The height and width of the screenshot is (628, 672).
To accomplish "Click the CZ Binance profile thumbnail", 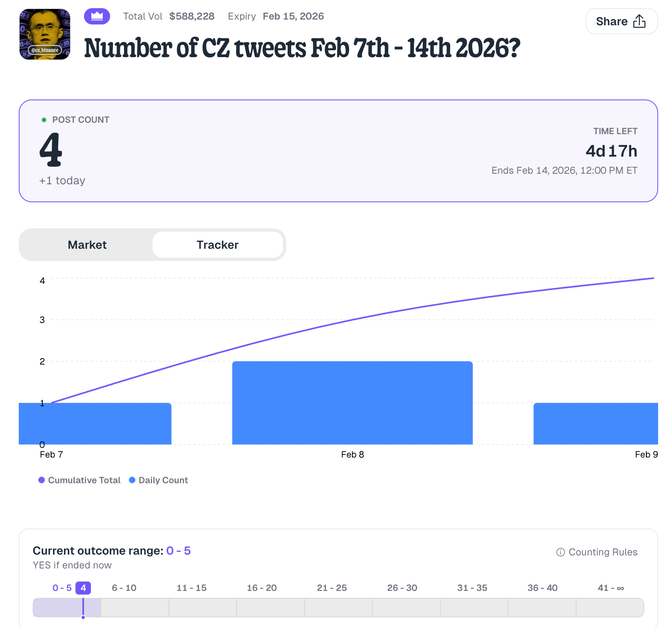I will click(x=45, y=34).
